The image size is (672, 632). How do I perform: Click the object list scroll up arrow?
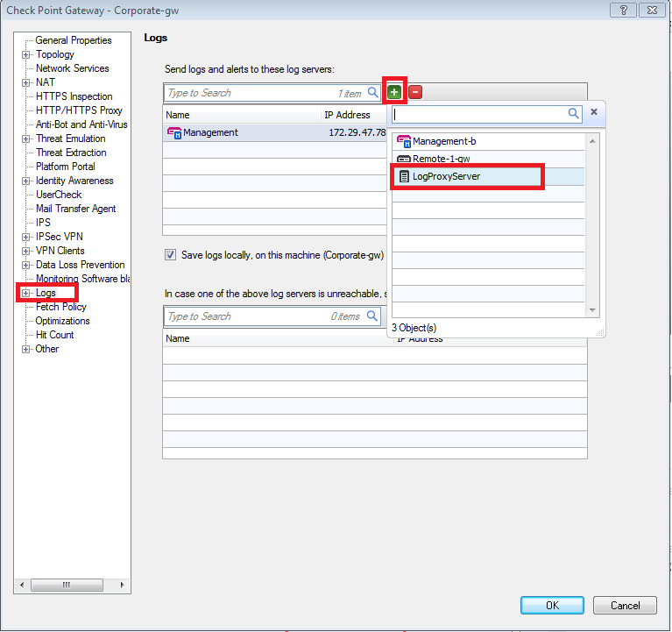click(x=592, y=141)
